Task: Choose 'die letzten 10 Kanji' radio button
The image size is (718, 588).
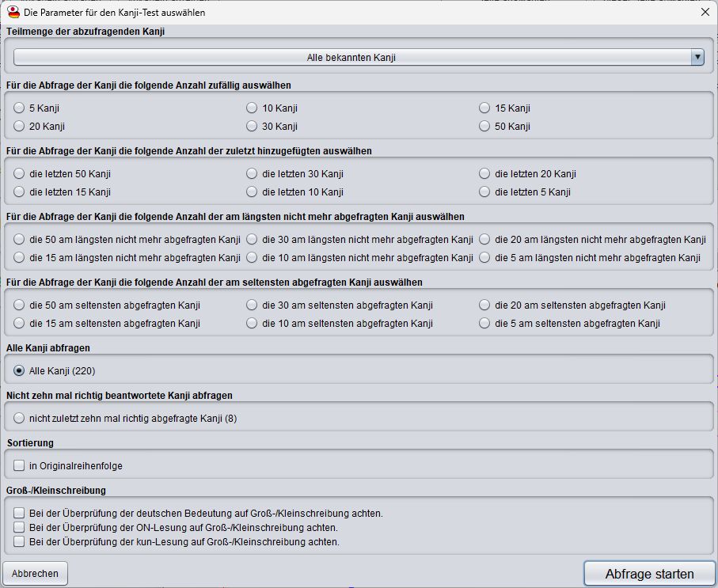Action: click(253, 192)
